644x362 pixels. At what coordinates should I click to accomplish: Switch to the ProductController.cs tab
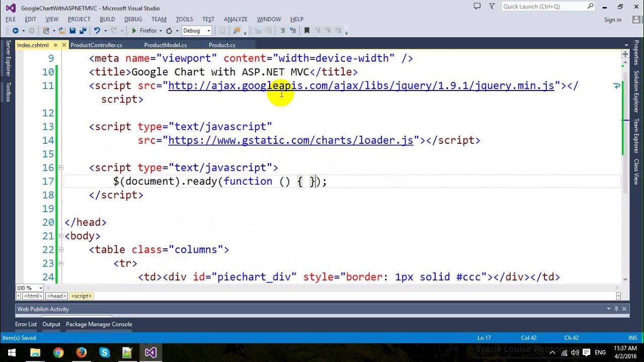coord(97,45)
